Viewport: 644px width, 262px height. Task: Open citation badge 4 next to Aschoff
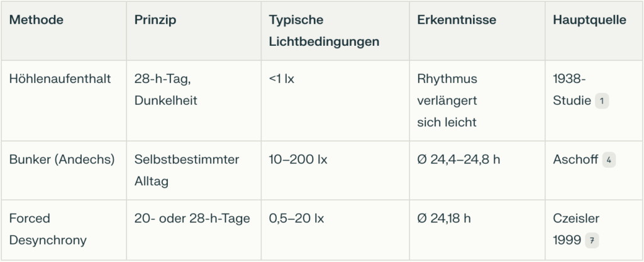coord(609,160)
